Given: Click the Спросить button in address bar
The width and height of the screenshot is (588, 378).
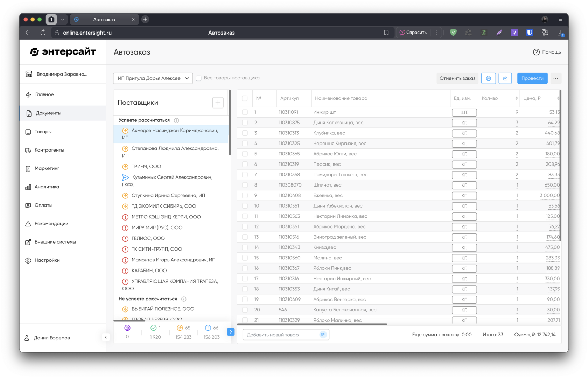Looking at the screenshot, I should pyautogui.click(x=413, y=33).
